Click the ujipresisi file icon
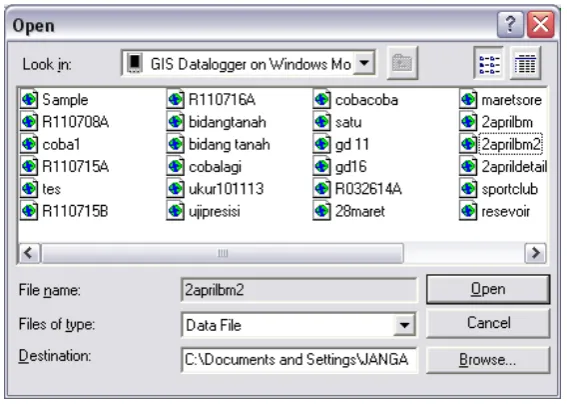Screen dimensions: 567x404 [175, 211]
